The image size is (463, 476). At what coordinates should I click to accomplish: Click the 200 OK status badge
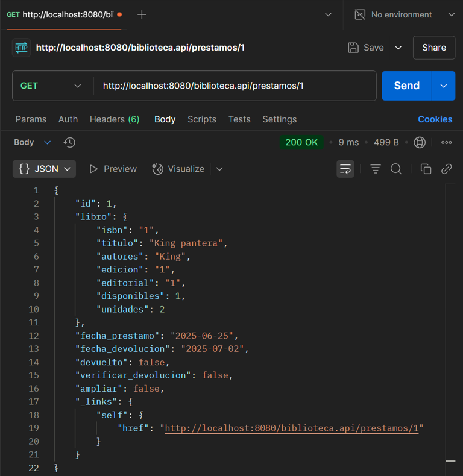pos(301,142)
